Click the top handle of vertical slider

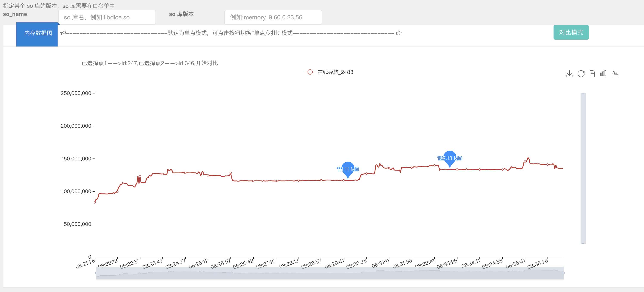point(583,93)
